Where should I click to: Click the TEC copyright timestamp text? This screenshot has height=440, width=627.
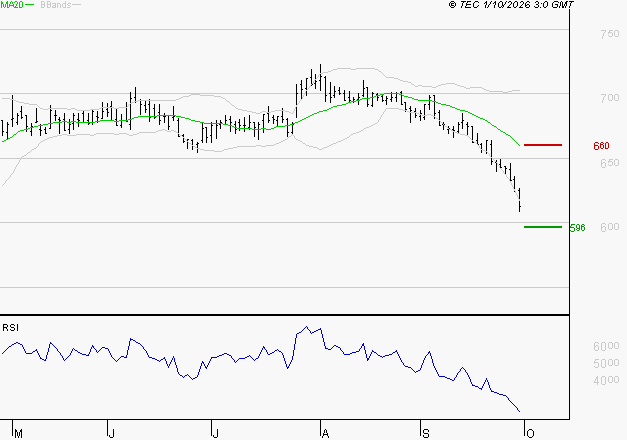point(511,5)
